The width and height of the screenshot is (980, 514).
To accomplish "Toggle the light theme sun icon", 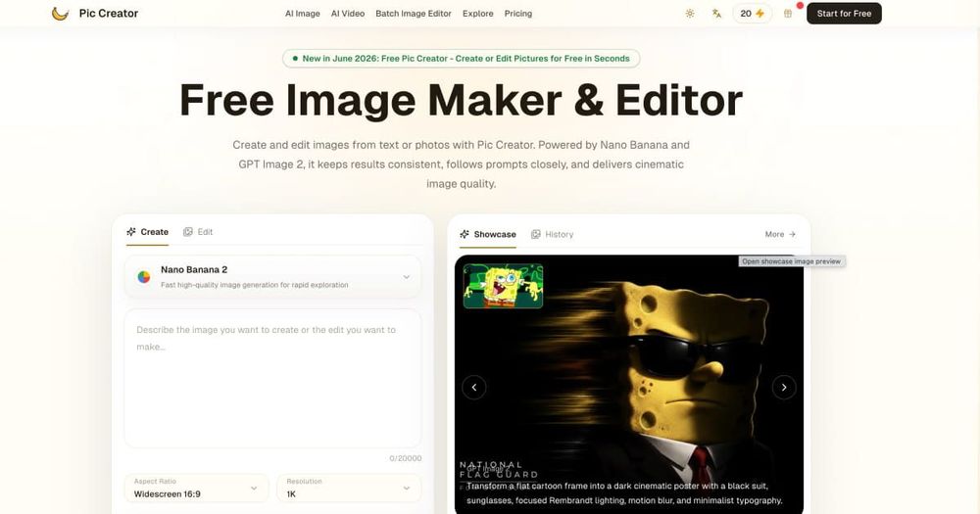I will pos(690,13).
